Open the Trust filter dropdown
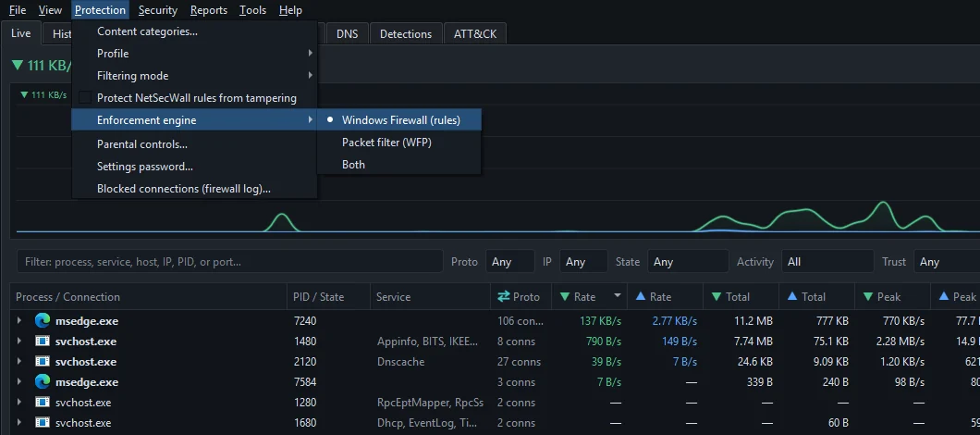 946,262
